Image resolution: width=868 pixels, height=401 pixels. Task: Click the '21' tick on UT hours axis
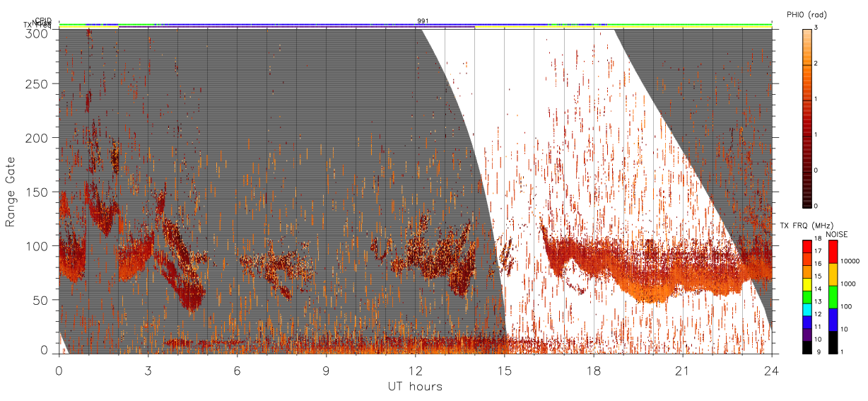[x=683, y=371]
